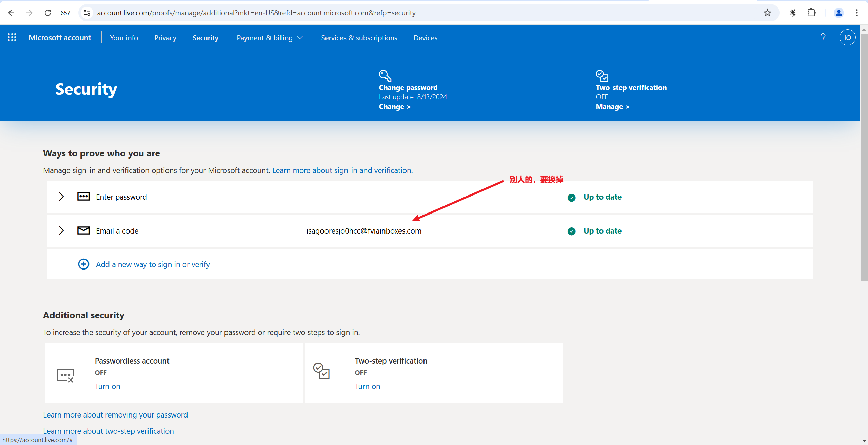Open Payment & billing dropdown

[x=270, y=38]
